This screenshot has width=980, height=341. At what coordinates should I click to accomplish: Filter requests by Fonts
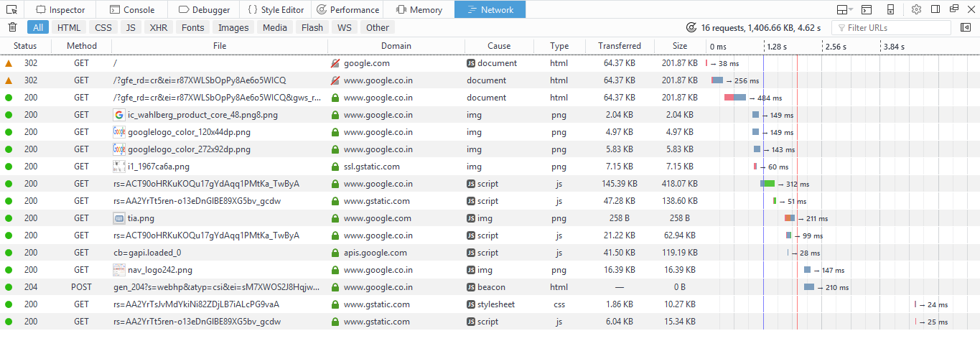(193, 27)
